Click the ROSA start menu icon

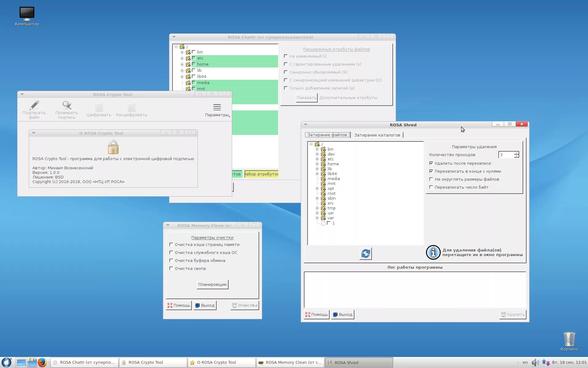(x=6, y=362)
